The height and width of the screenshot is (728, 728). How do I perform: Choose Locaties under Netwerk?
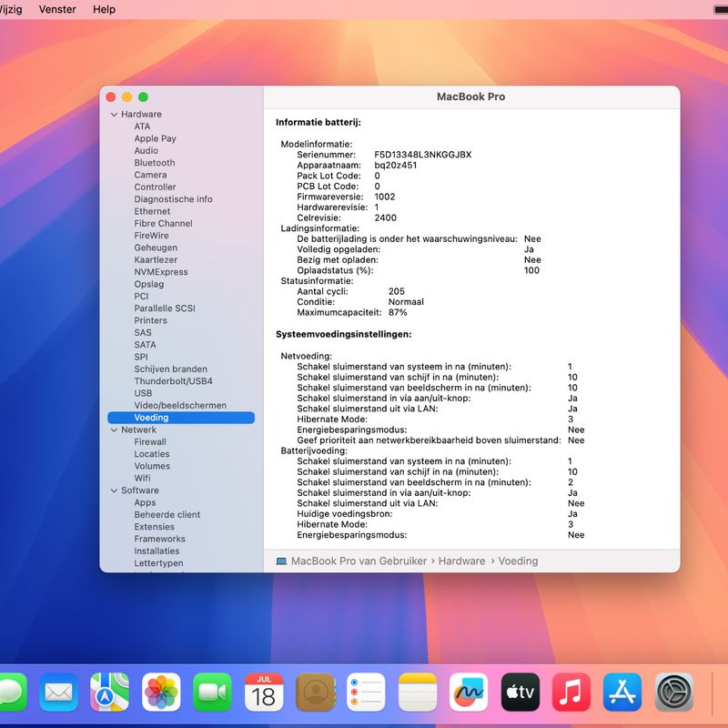click(152, 453)
